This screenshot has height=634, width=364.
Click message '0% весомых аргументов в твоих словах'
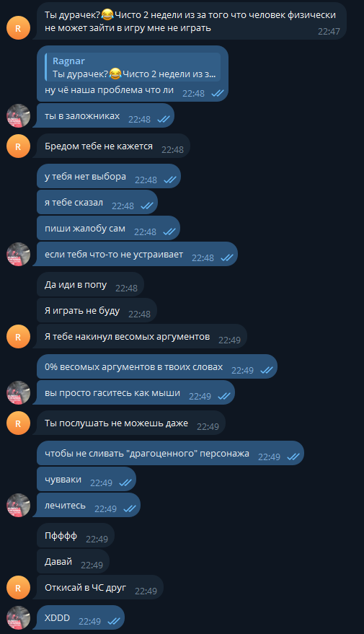157,366
